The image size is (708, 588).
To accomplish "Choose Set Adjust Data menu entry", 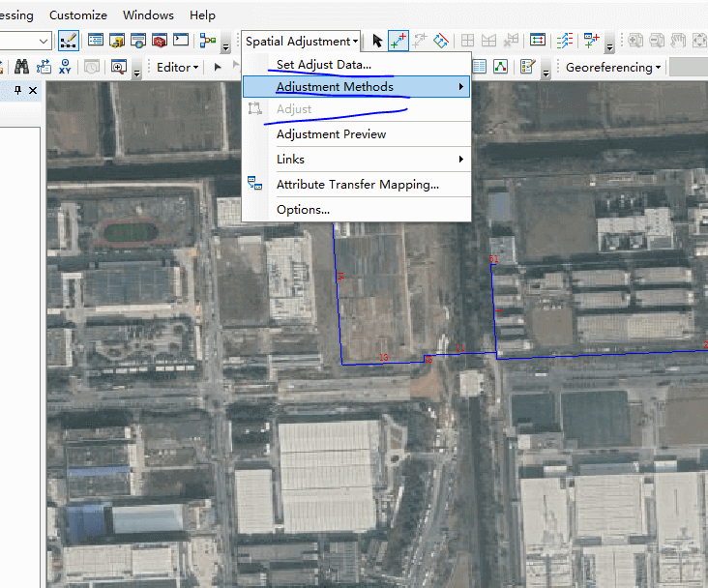I will [323, 64].
